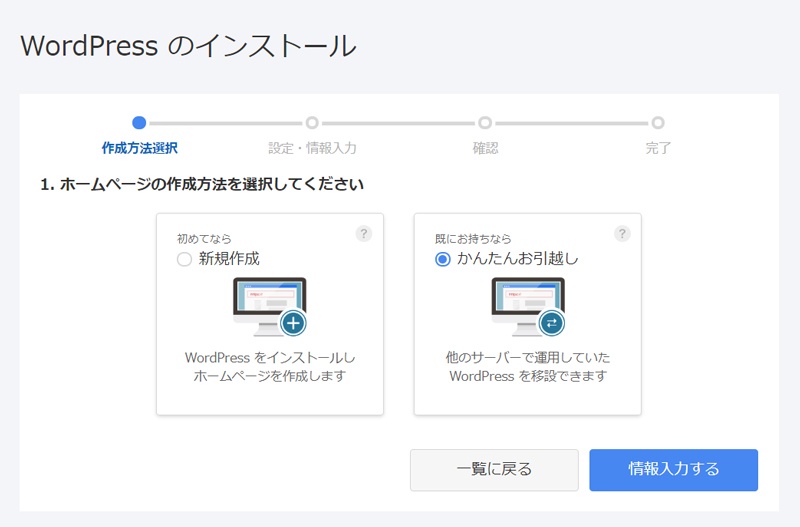Open help icon on かんたんお引越し card
Viewport: 800px width, 527px height.
[622, 234]
